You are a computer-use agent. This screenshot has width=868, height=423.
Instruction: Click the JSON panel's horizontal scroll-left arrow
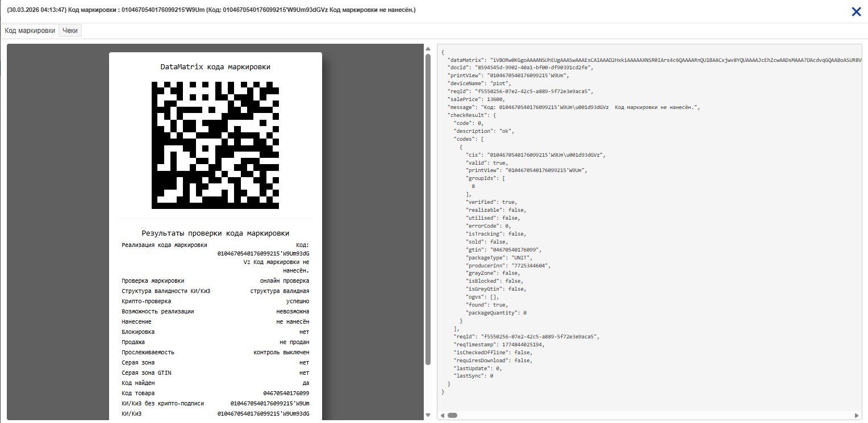[443, 415]
